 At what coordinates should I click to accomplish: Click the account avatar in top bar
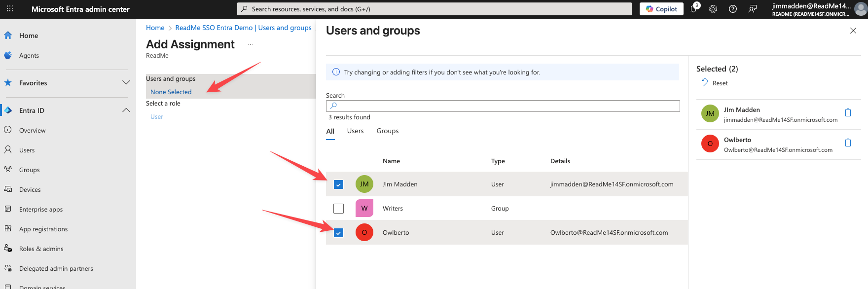861,9
